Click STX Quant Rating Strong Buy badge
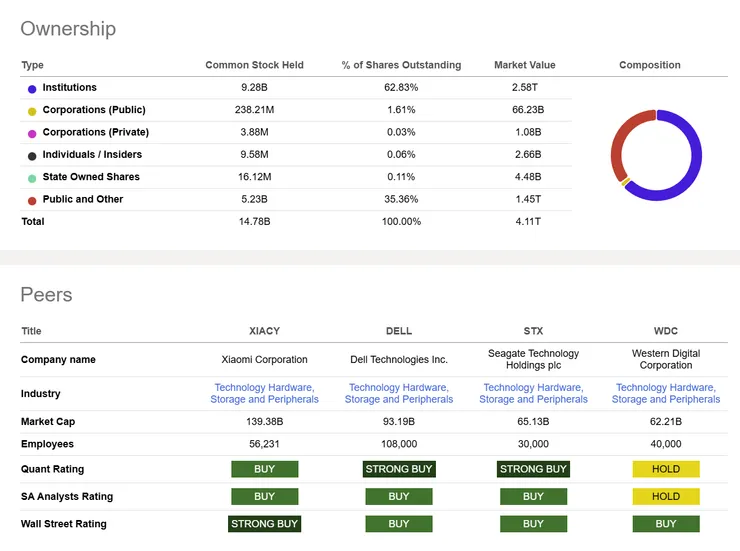740x551 pixels. [533, 469]
